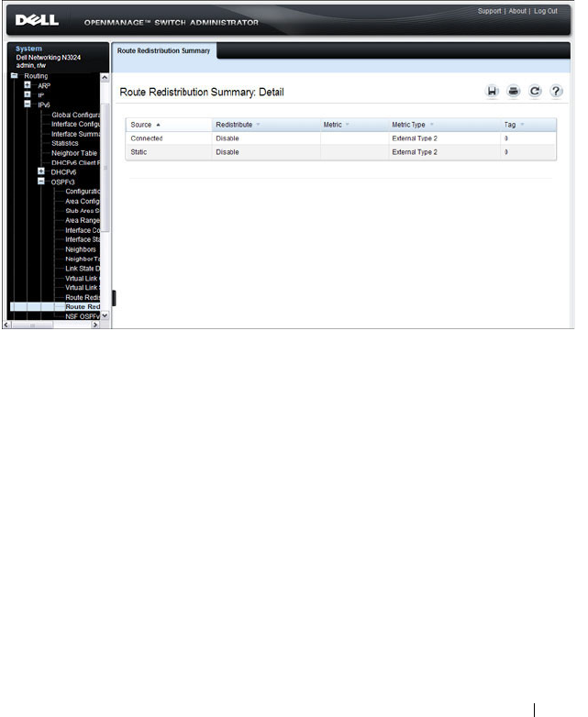This screenshot has height=717, width=588.
Task: Sort table by Source column
Action: (146, 125)
